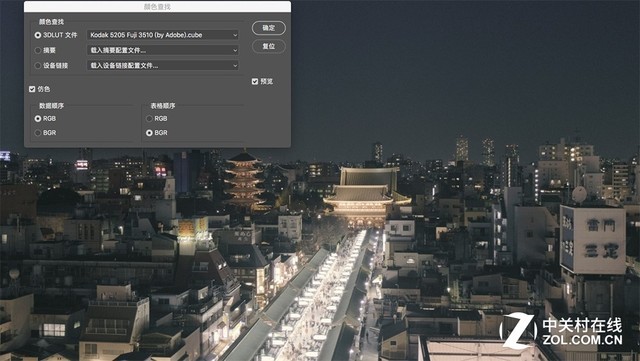
Task: Choose RGB under 数据顺序
Action: coord(38,118)
